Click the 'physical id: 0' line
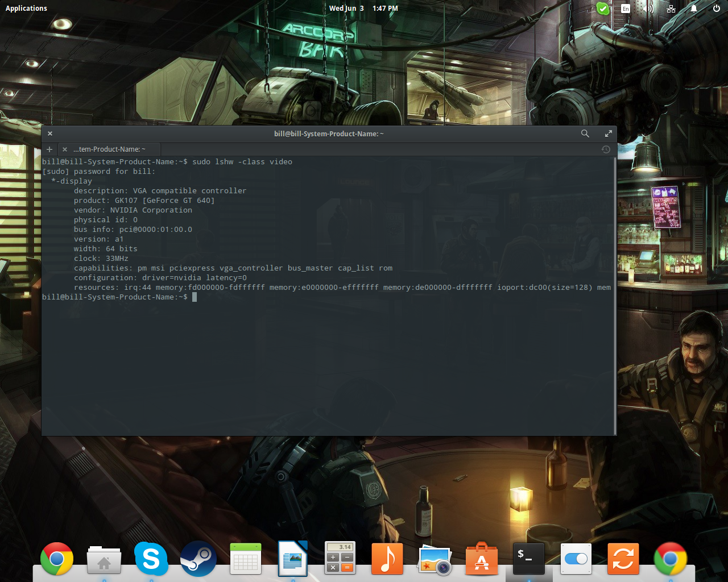This screenshot has height=582, width=728. [106, 220]
